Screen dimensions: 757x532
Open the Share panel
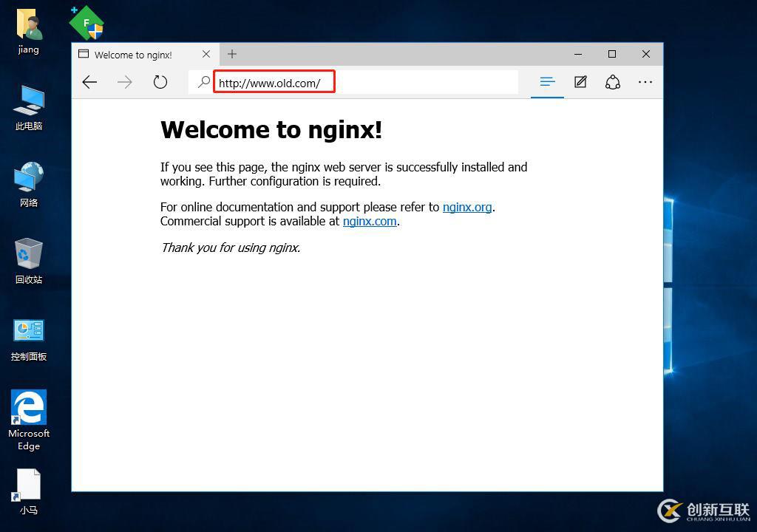(613, 82)
